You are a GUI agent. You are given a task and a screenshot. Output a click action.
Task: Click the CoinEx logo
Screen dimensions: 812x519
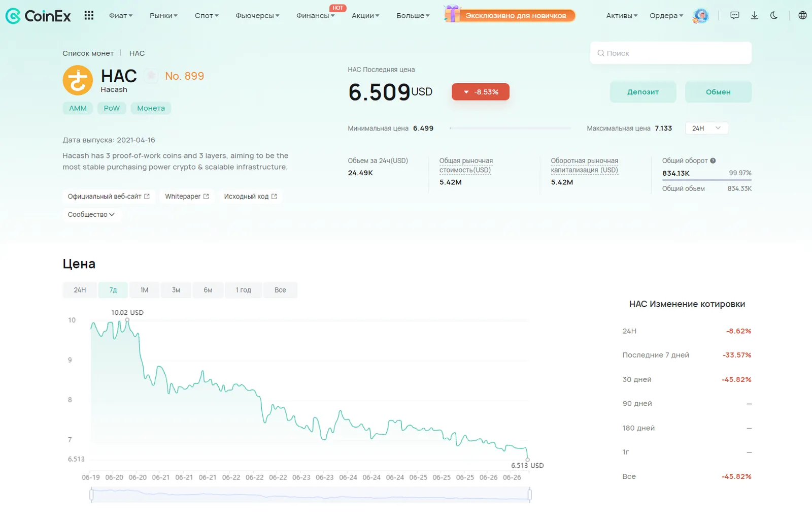tap(38, 16)
